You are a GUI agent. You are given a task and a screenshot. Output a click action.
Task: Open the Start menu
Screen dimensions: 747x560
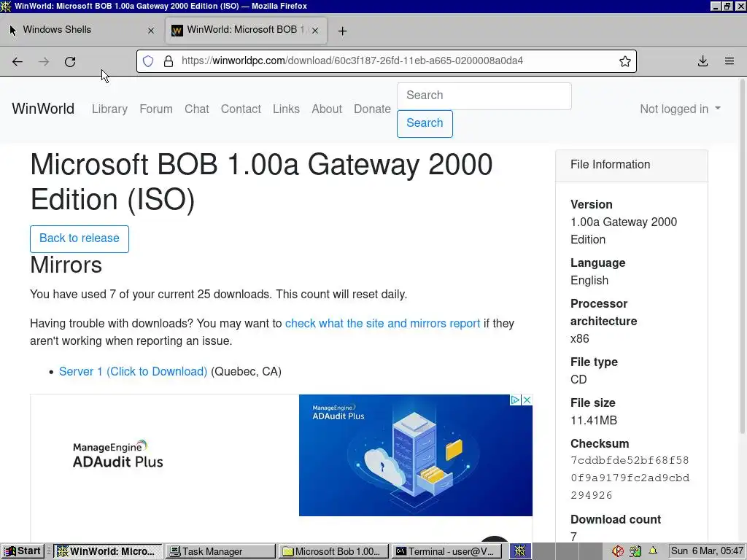23,551
